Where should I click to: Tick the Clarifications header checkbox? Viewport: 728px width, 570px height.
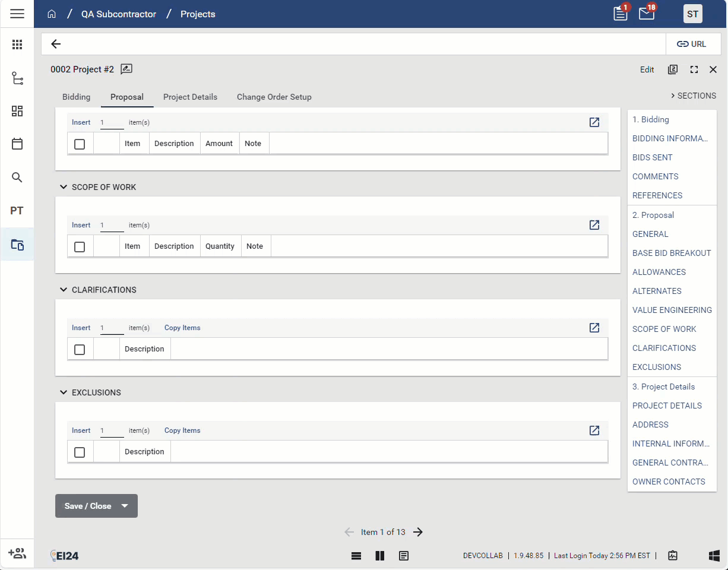(x=80, y=349)
